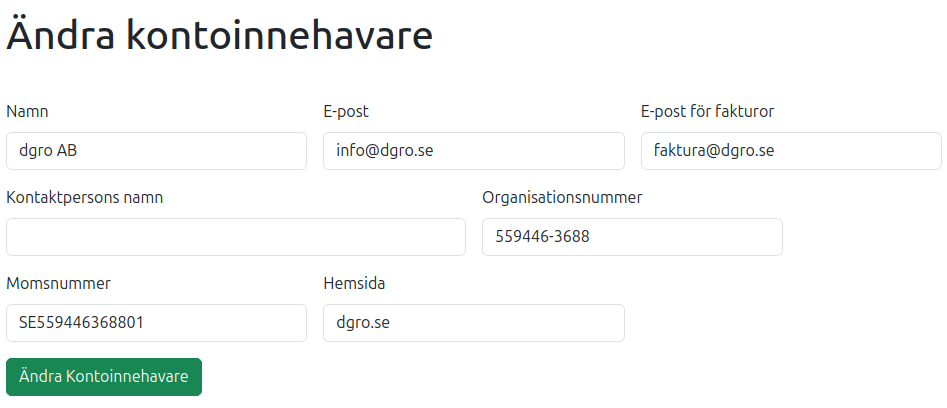Focus the Namn input field
947x408 pixels.
point(156,151)
